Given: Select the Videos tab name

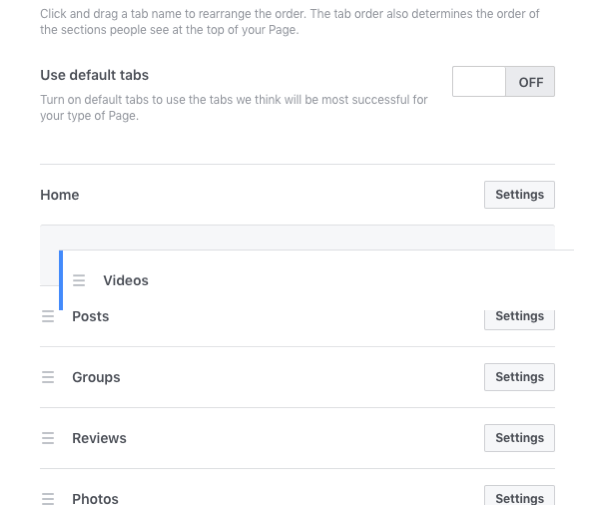Looking at the screenshot, I should pyautogui.click(x=126, y=280).
